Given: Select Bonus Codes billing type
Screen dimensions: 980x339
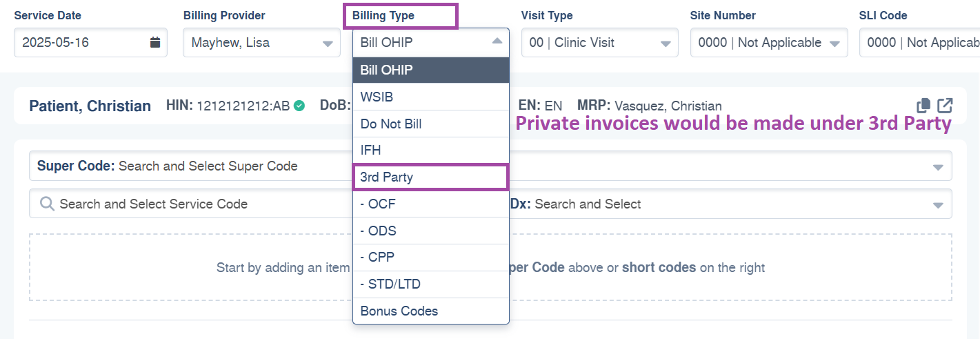Looking at the screenshot, I should (431, 311).
